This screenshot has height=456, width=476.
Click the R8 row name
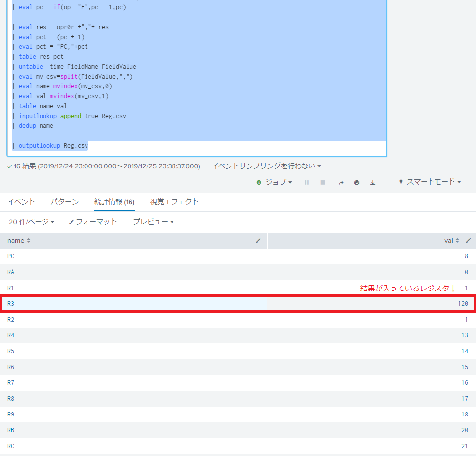[x=11, y=398]
